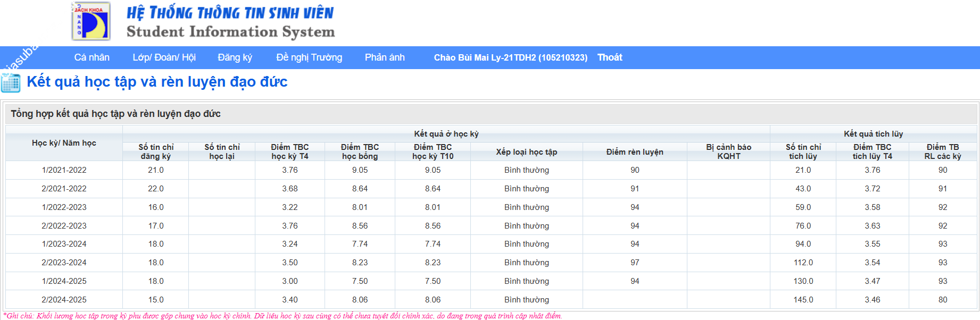
Task: Select the 1/2021-2022 semester row
Action: tap(64, 170)
